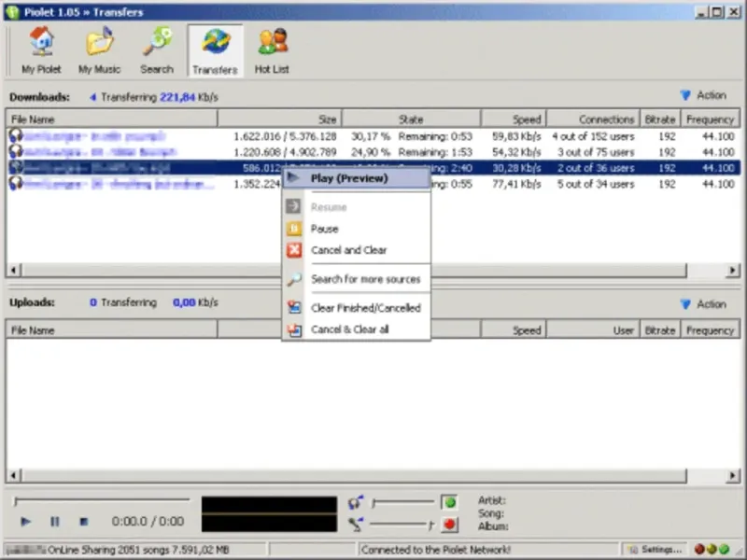This screenshot has height=560, width=747.
Task: Click the microphone icon in player
Action: 356,525
